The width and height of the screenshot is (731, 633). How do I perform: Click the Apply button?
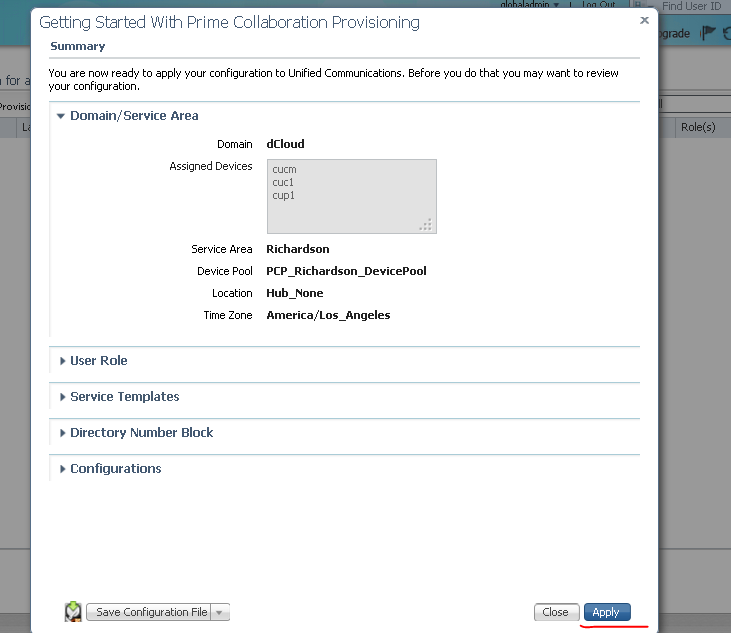click(x=607, y=612)
